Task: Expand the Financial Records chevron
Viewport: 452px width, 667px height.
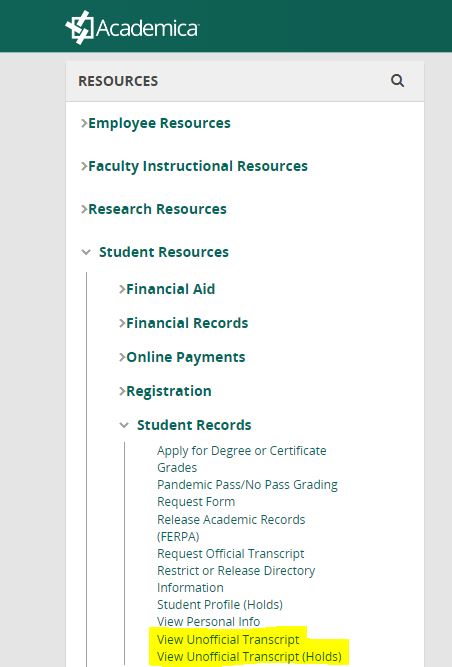Action: 122,323
